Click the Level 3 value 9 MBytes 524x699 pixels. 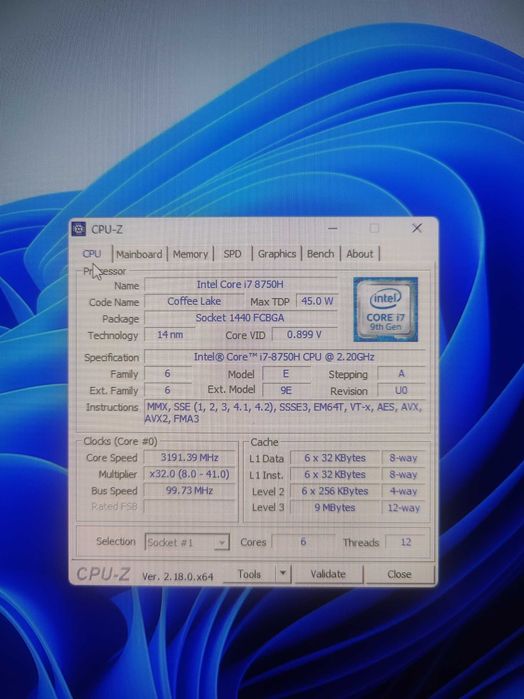click(335, 508)
